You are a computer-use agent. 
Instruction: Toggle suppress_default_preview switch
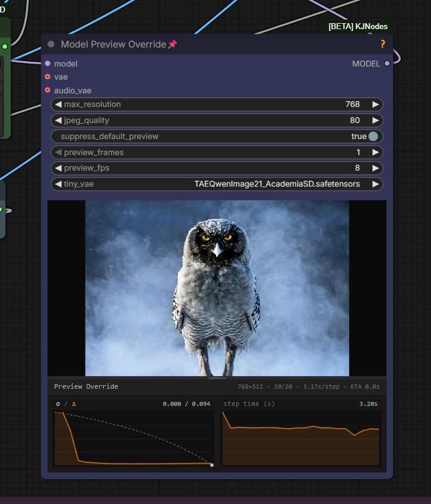pyautogui.click(x=373, y=136)
